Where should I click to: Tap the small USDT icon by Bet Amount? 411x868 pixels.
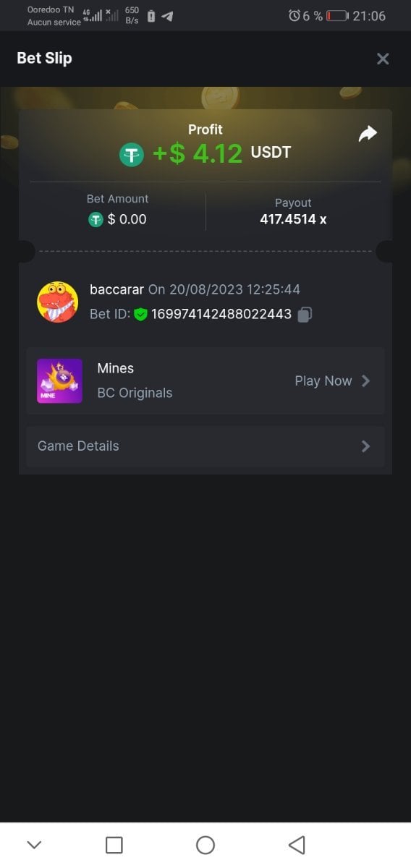tap(96, 219)
